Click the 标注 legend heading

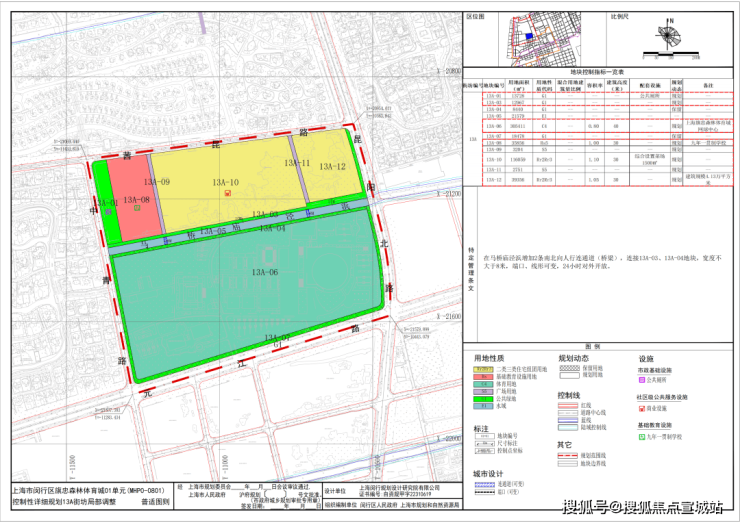pyautogui.click(x=481, y=429)
